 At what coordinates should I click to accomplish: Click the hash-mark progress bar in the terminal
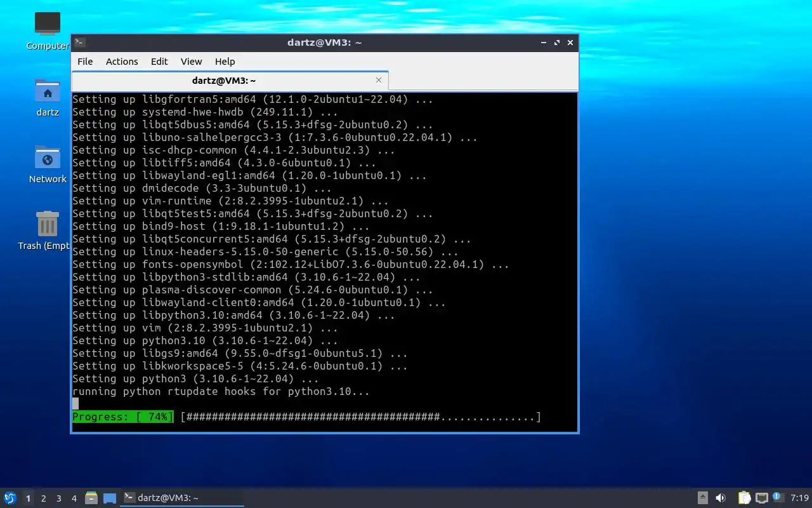[x=360, y=417]
